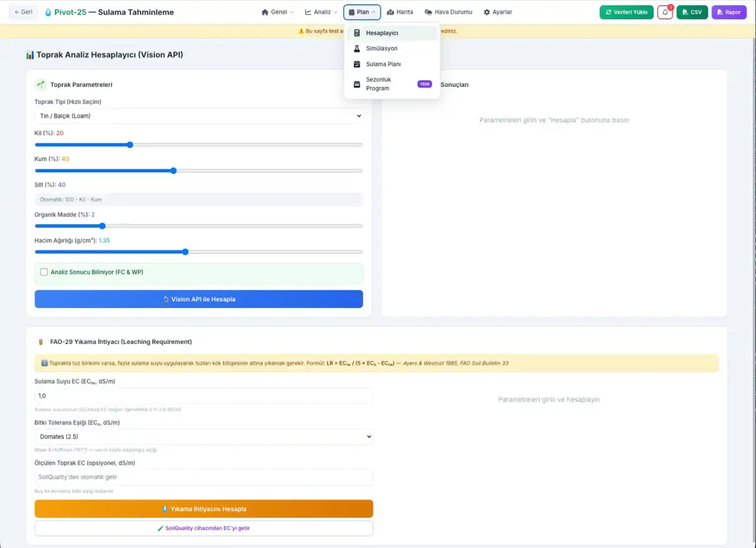Click the Yıkama İhtiyacını Hesapla button
This screenshot has height=548, width=756.
tap(203, 509)
